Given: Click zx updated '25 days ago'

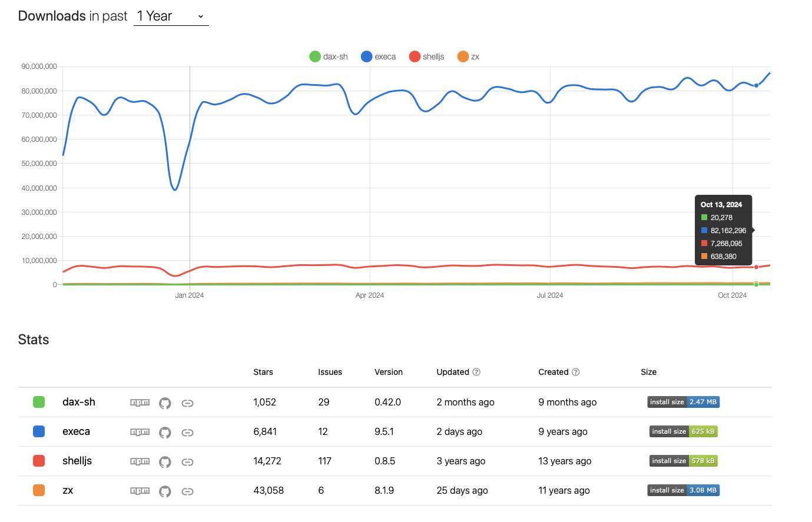Looking at the screenshot, I should coord(462,490).
